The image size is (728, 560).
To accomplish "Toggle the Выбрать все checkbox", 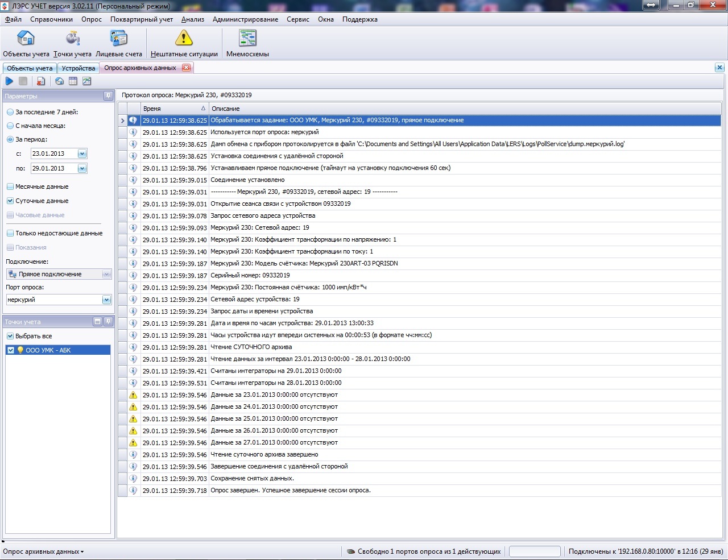I will pos(10,336).
